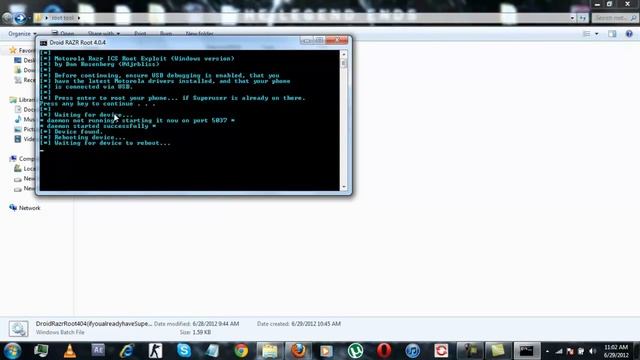Open the Share with dropdown menu
This screenshot has width=640, height=360.
click(x=104, y=33)
